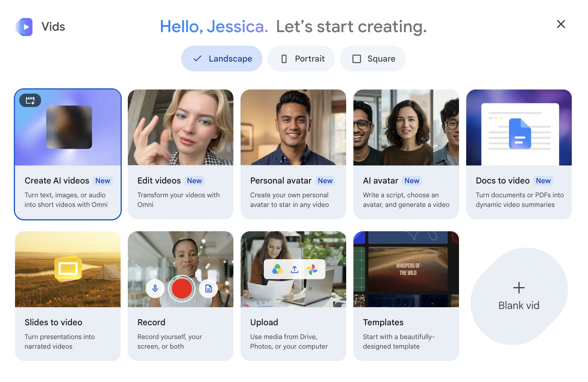Click the AI clapperboard icon on Create AI videos

30,100
